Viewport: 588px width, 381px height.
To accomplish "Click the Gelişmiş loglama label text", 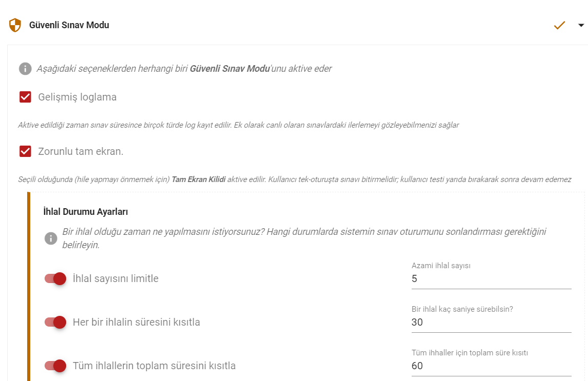I will point(77,97).
